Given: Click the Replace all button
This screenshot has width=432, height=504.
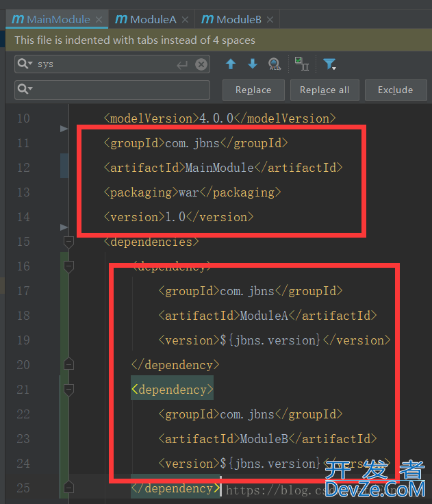Looking at the screenshot, I should click(x=325, y=90).
